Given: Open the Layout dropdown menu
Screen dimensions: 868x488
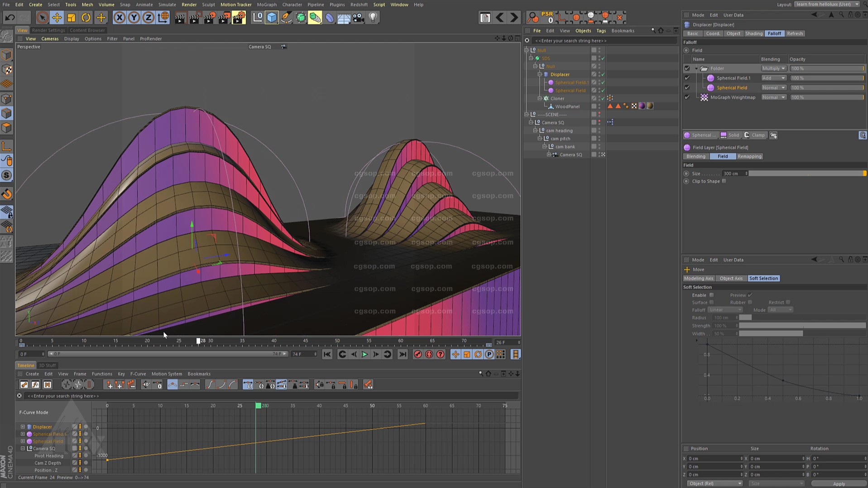Looking at the screenshot, I should 827,5.
